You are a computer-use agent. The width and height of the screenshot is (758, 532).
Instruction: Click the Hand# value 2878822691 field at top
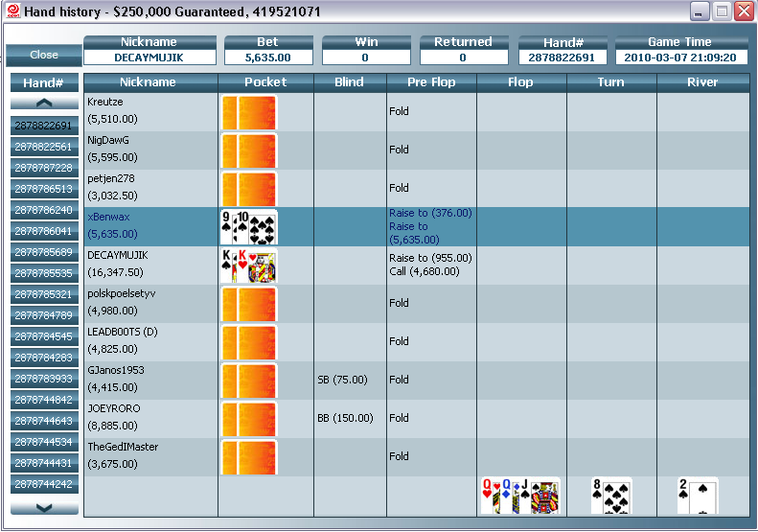click(562, 58)
